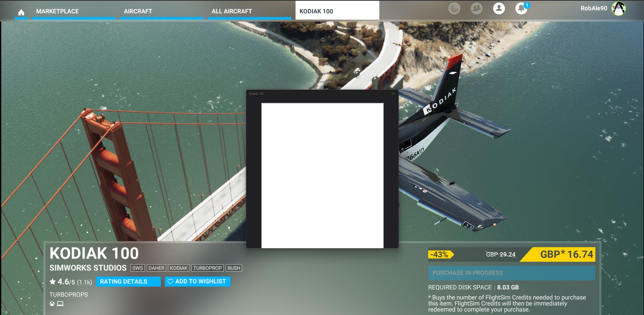The image size is (644, 315).
Task: Open the spiral activity icon in header
Action: coord(454,8)
